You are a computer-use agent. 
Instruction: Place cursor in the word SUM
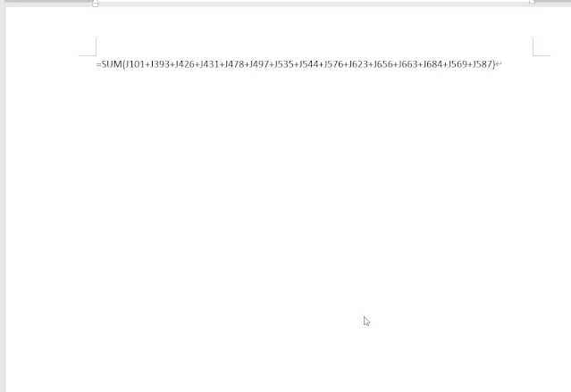112,64
